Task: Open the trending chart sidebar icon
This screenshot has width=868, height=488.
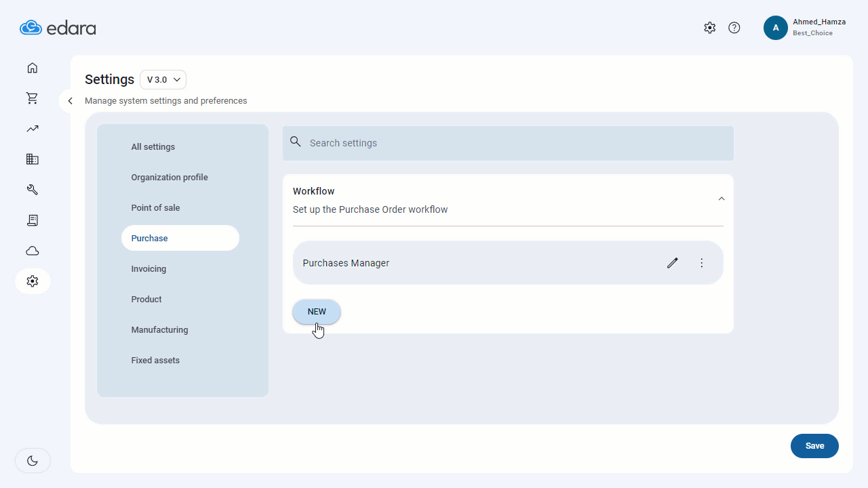Action: tap(33, 129)
